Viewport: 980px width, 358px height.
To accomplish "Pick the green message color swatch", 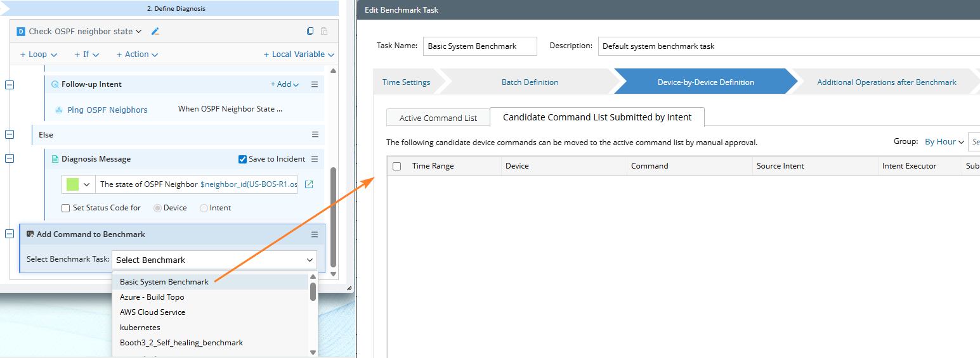I will pos(72,184).
